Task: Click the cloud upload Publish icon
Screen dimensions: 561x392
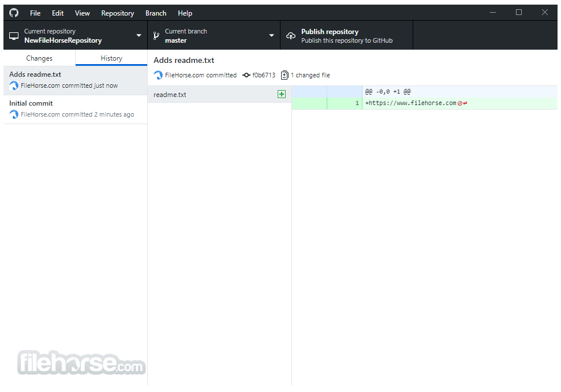Action: (291, 35)
